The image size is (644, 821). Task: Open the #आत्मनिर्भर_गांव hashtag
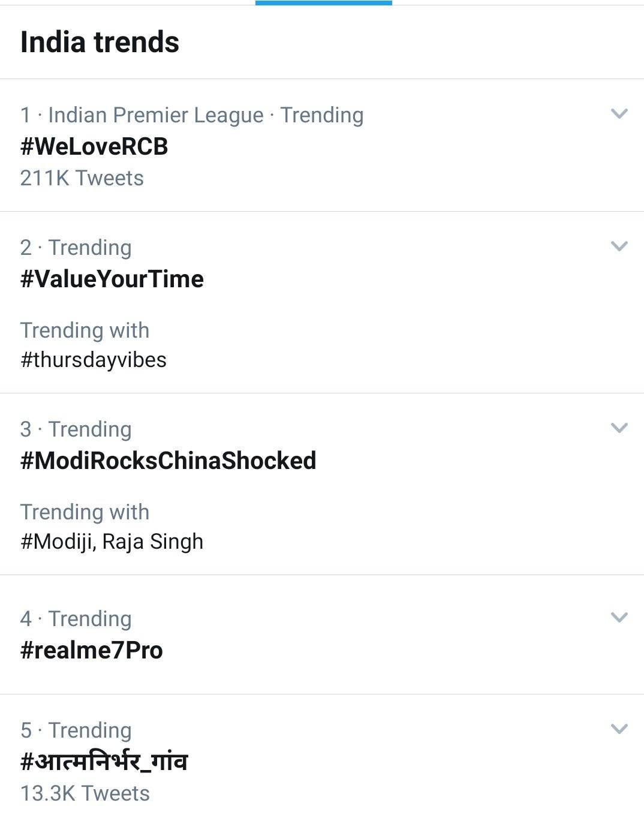104,761
